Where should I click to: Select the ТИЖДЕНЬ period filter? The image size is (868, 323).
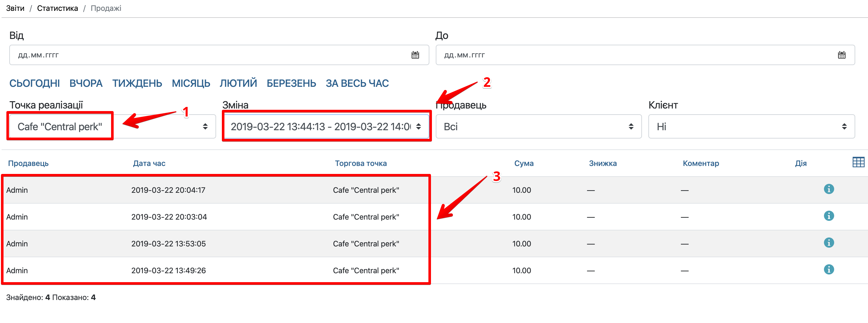(137, 83)
